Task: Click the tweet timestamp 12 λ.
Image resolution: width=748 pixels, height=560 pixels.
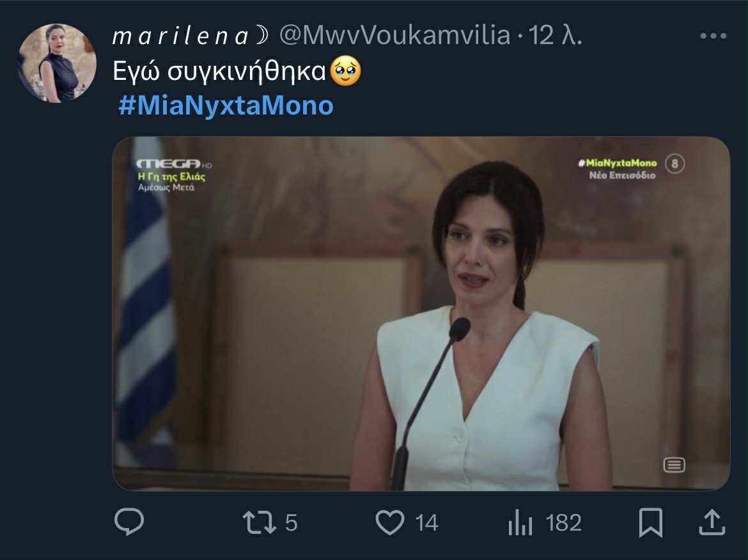Action: (556, 36)
